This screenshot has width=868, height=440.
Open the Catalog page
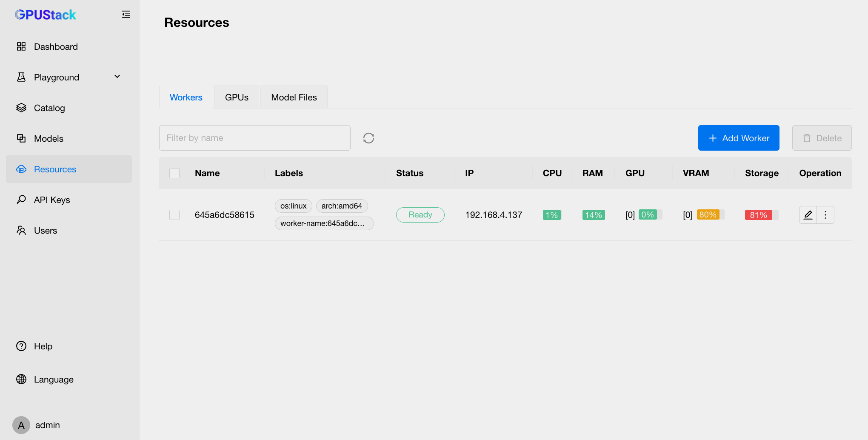click(69, 108)
